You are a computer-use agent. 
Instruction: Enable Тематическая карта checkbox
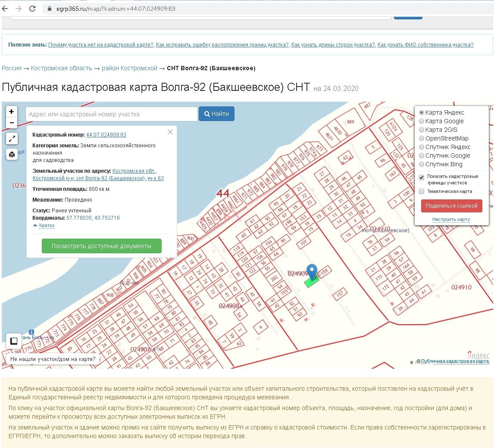click(422, 191)
